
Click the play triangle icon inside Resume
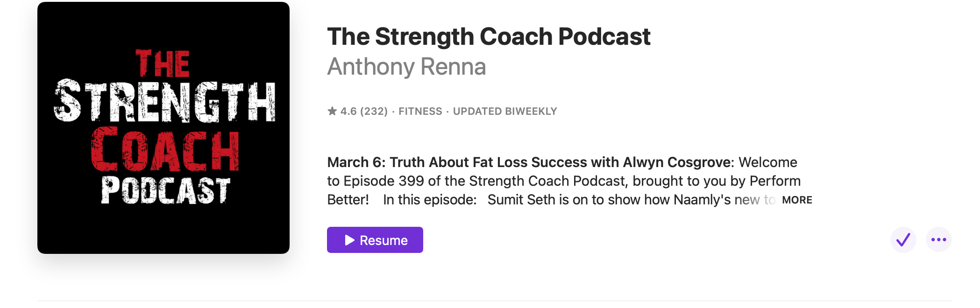click(350, 240)
